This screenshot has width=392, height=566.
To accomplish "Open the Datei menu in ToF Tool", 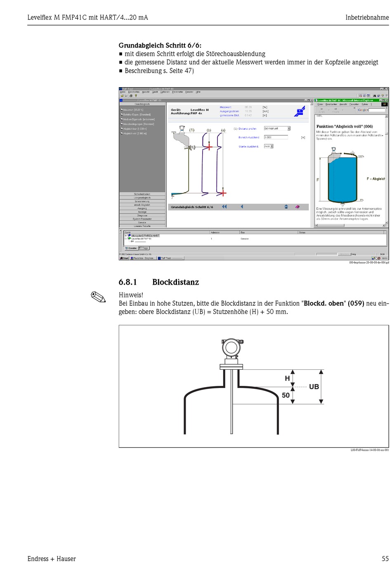I will click(x=123, y=92).
